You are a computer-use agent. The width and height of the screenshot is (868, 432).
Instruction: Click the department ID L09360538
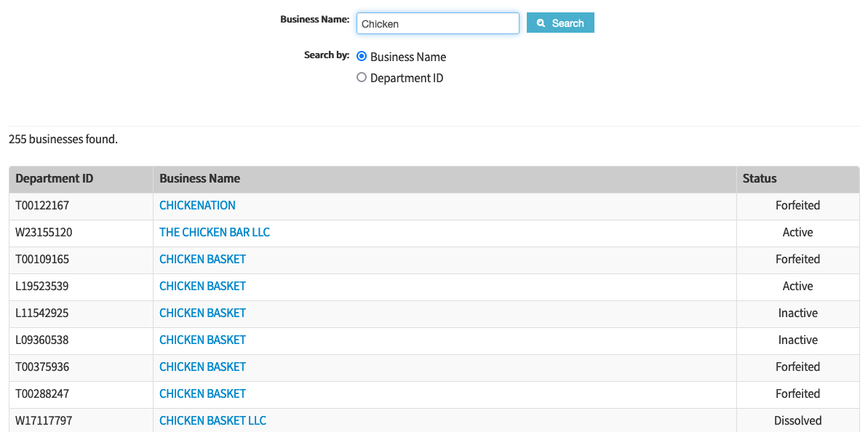click(42, 340)
